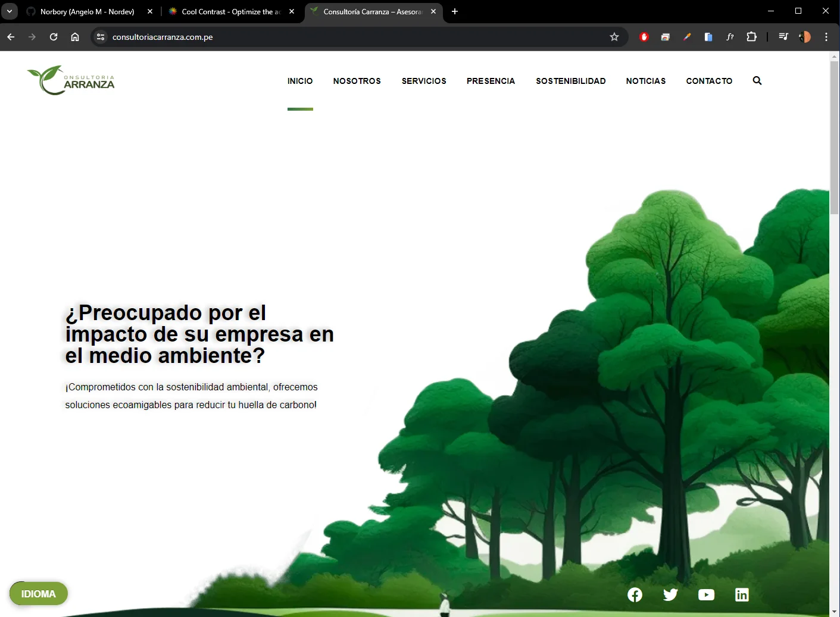Click the page vertical scrollbar thumb
Image resolution: width=840 pixels, height=617 pixels.
(835, 137)
